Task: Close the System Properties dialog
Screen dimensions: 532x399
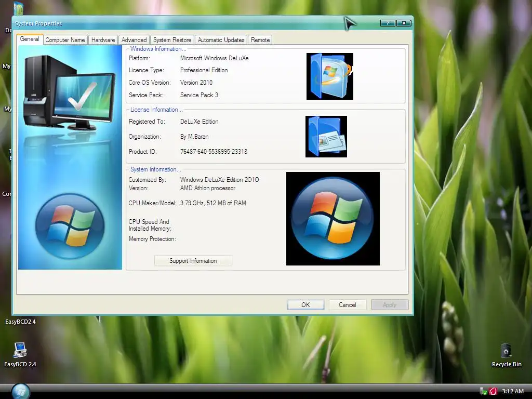Action: [x=404, y=23]
